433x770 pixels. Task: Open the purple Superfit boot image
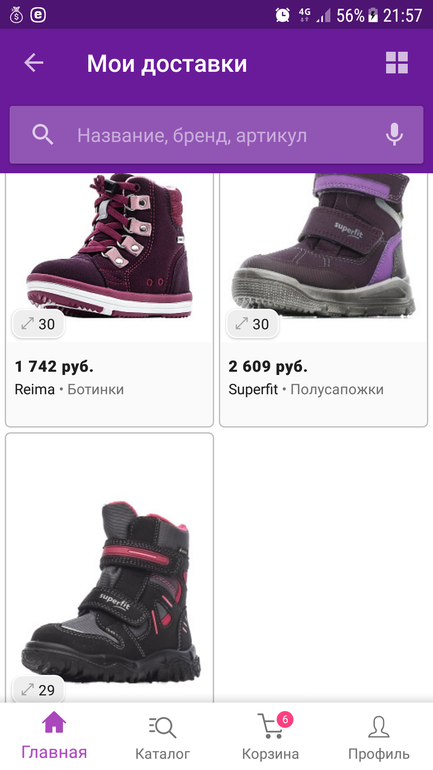(324, 246)
